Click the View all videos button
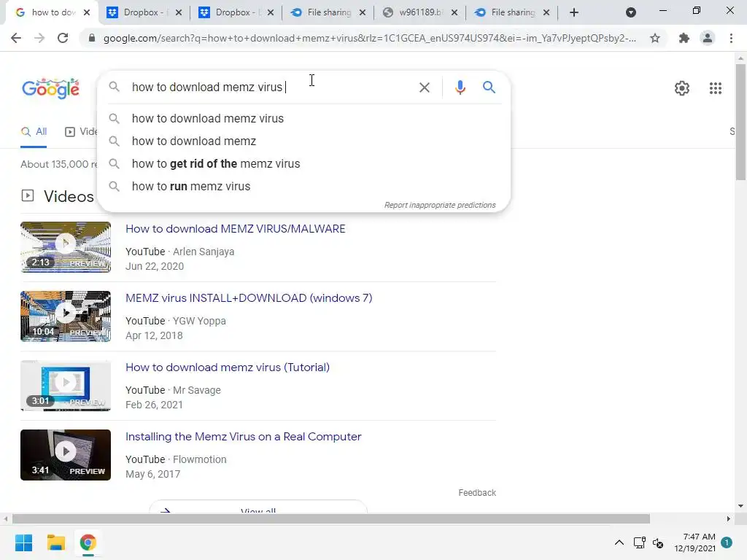The width and height of the screenshot is (747, 560). (258, 507)
